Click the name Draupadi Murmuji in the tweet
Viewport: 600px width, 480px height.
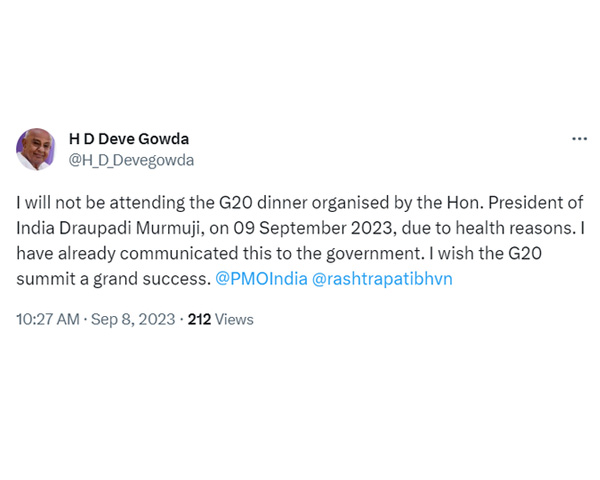click(130, 228)
